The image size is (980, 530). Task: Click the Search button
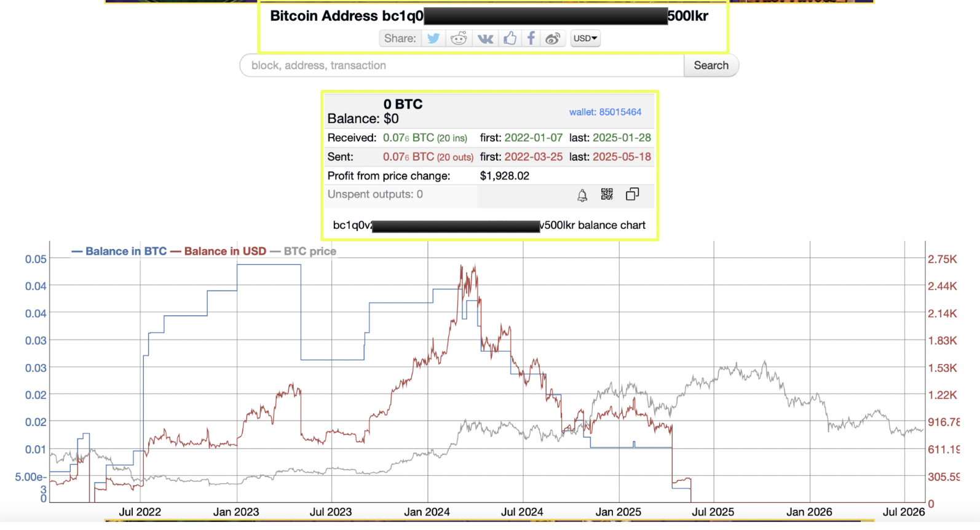[x=711, y=65]
